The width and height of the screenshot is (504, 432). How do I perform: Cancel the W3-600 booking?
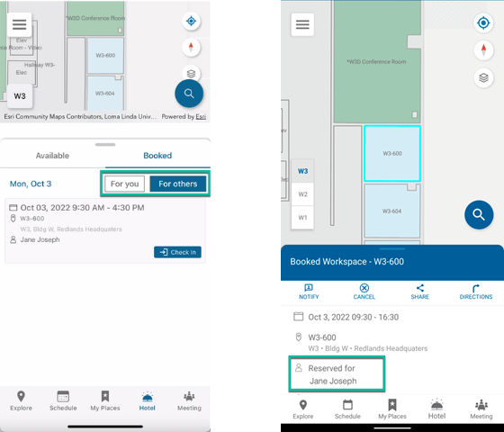point(364,292)
